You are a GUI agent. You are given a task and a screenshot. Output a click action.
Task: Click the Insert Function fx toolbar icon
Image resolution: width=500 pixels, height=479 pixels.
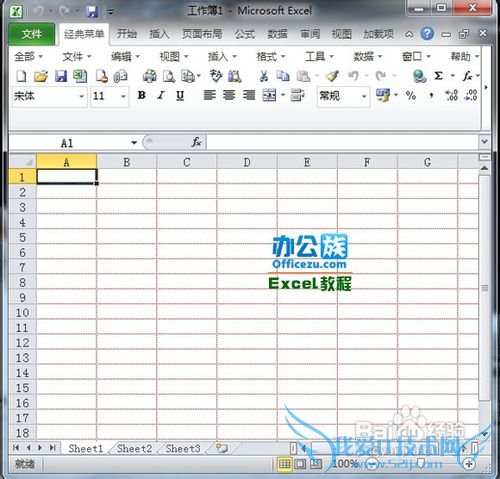(x=467, y=76)
